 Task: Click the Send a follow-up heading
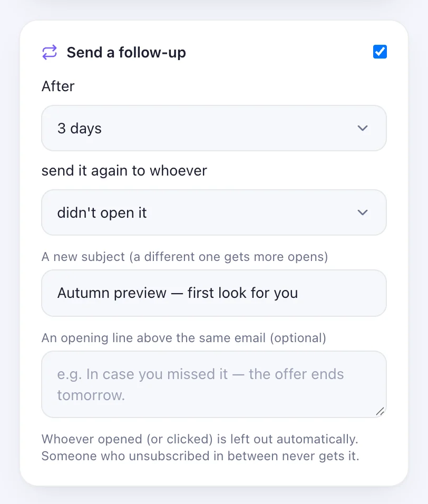[x=127, y=52]
